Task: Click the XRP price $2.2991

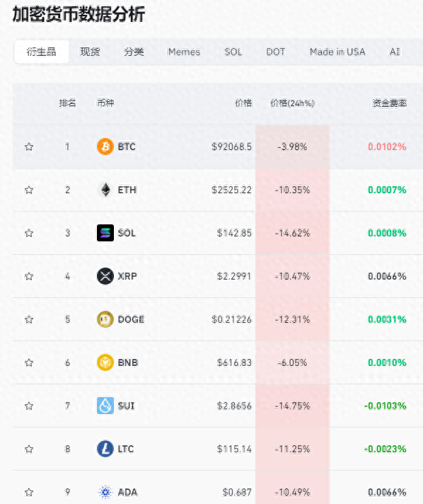Action: click(x=234, y=276)
